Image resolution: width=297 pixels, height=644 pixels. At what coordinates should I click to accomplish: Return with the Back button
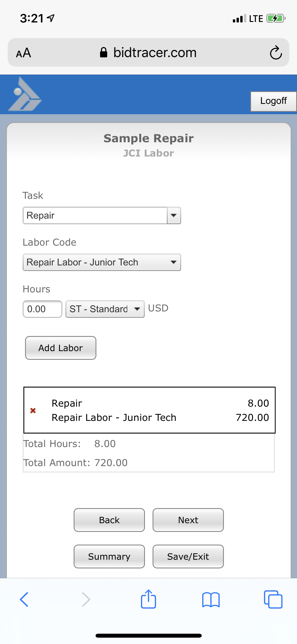(x=109, y=520)
